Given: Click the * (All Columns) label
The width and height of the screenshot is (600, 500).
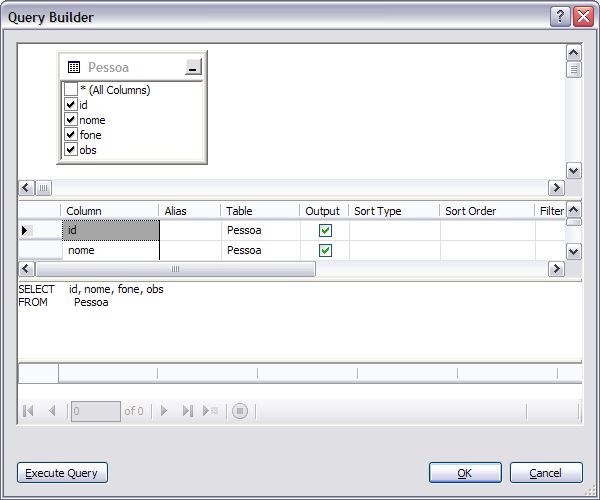Looking at the screenshot, I should [x=115, y=90].
